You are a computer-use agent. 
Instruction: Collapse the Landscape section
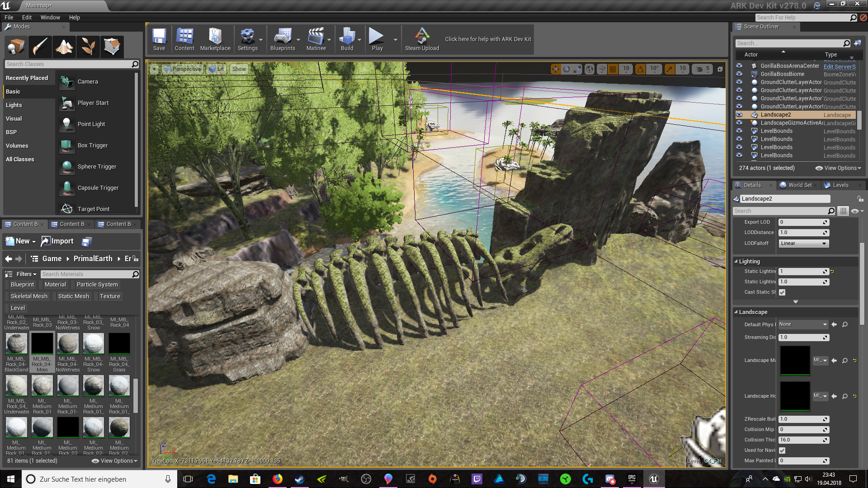click(x=736, y=312)
